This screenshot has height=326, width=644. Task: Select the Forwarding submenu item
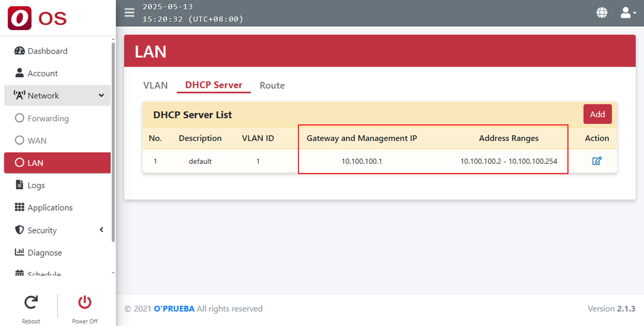pos(48,118)
